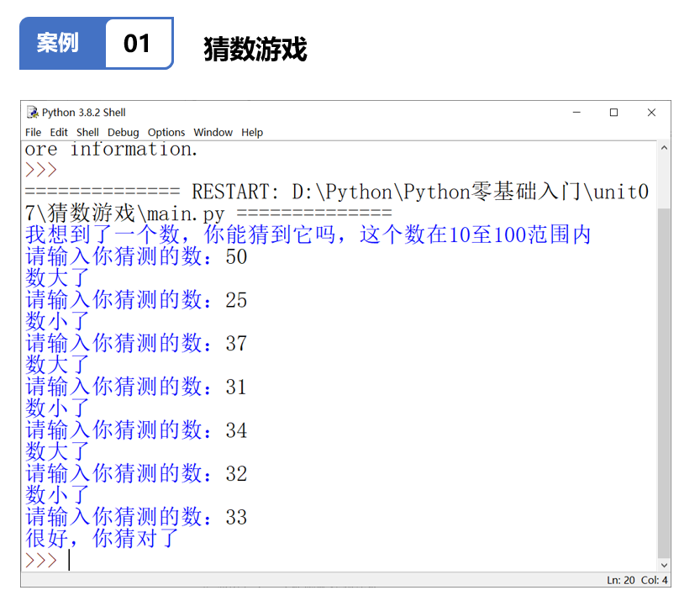The height and width of the screenshot is (606, 700).
Task: Click '数大了' below guess 50
Action: (x=57, y=277)
